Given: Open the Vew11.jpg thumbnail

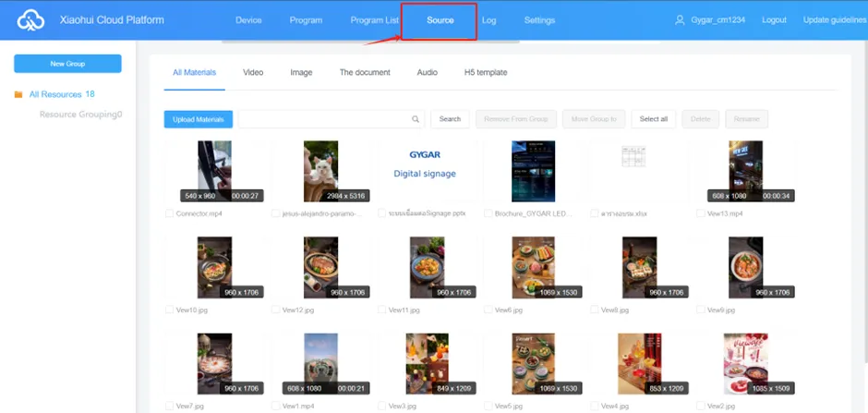Looking at the screenshot, I should coord(427,268).
